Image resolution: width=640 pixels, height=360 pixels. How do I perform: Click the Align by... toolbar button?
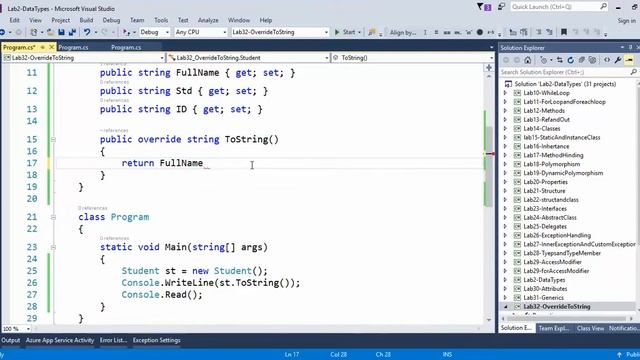(x=403, y=32)
